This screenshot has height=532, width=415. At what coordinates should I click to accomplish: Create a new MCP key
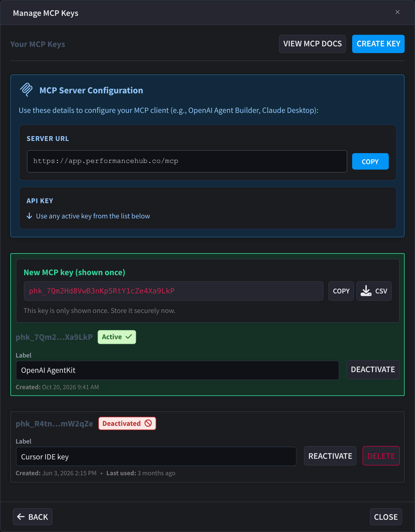(x=378, y=44)
